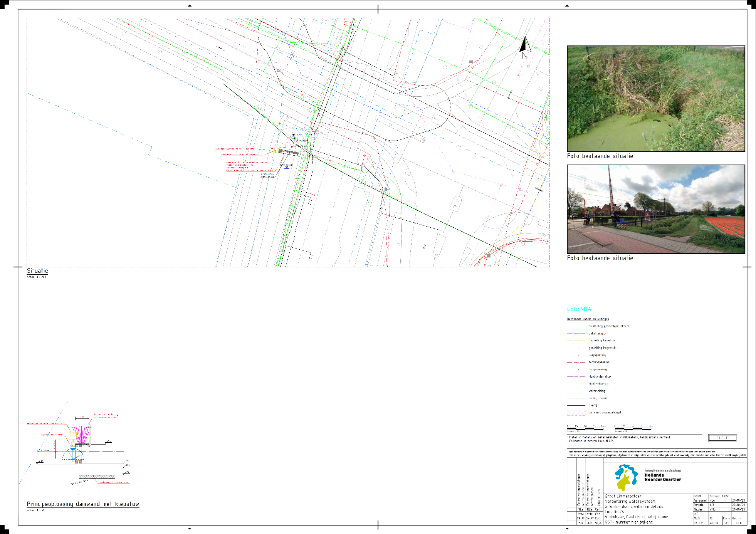Click the upper 'Foto bestaande situatie' caption
The height and width of the screenshot is (534, 756).
pyautogui.click(x=600, y=156)
